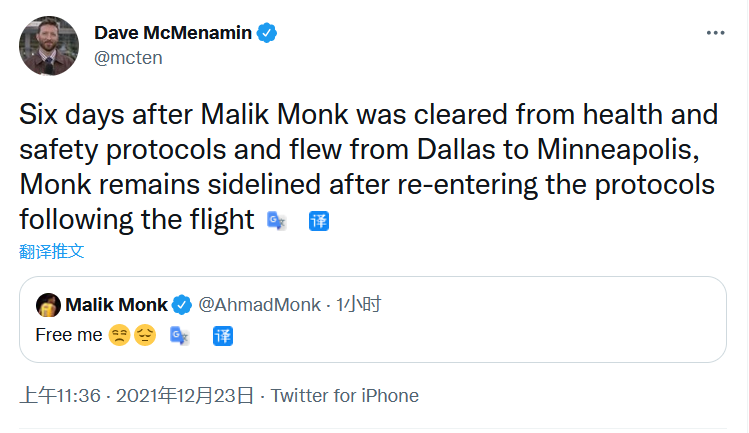Go to the @mcten handle

[128, 58]
